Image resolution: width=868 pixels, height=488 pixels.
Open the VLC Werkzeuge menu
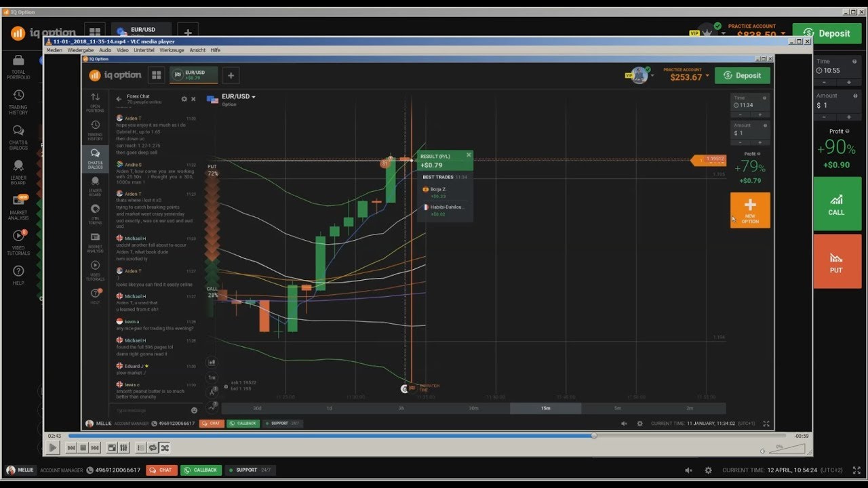point(172,50)
